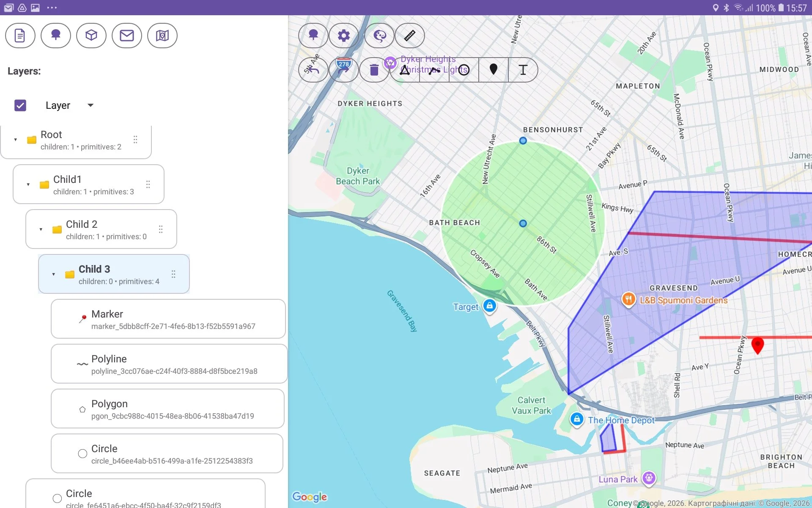The image size is (812, 508).
Task: Select the Marker primitive item
Action: coord(168,319)
